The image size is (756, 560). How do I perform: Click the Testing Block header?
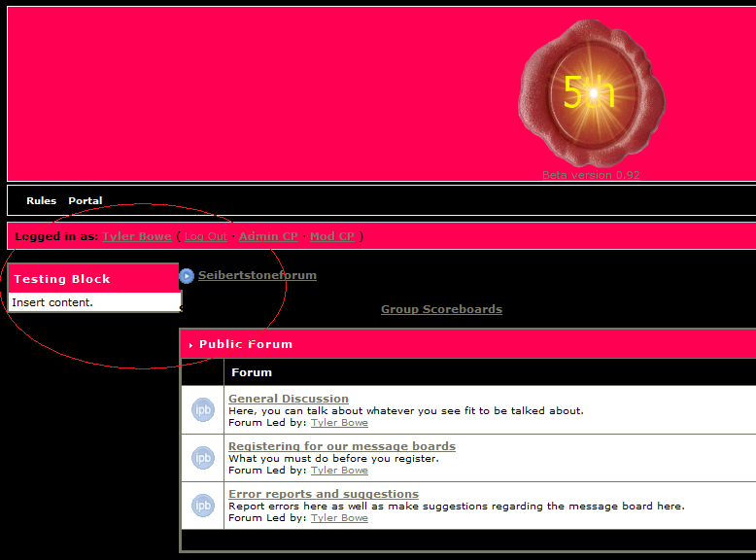[x=62, y=279]
